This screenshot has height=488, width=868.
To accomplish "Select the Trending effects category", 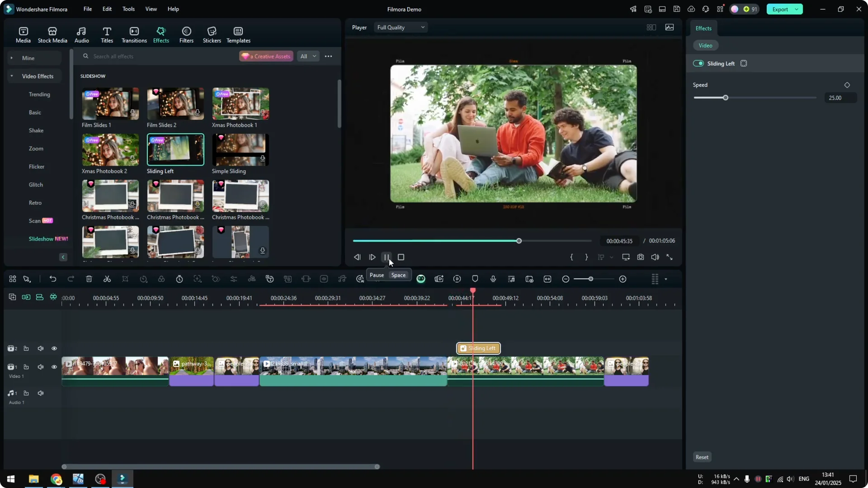I will 39,94.
